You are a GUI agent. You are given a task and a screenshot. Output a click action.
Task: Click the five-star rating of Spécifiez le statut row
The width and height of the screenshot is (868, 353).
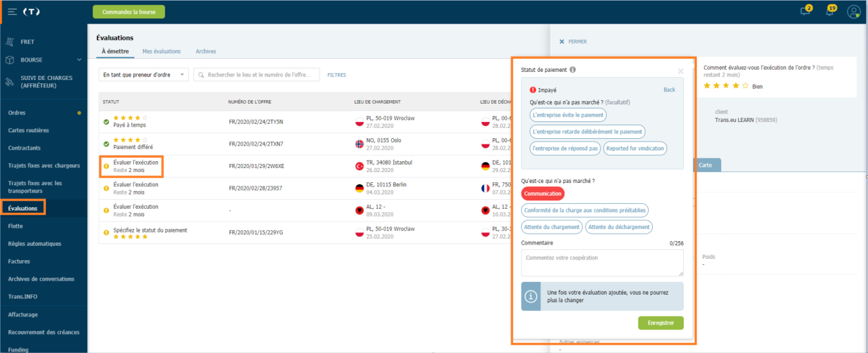[x=130, y=237]
